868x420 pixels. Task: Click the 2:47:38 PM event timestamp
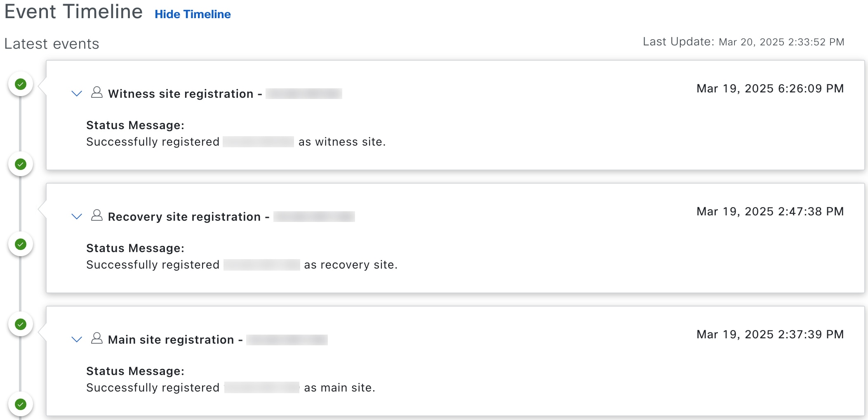(770, 212)
